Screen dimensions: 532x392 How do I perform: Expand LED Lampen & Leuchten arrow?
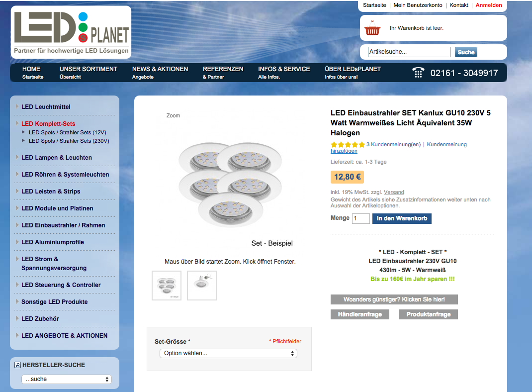[17, 158]
